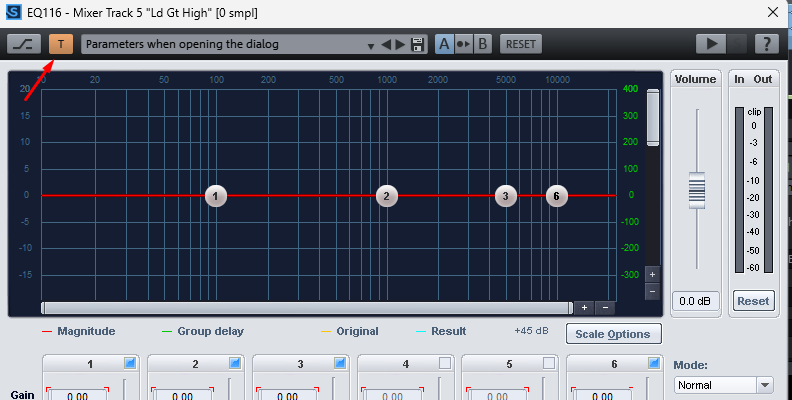Open Scale Options

pyautogui.click(x=613, y=334)
